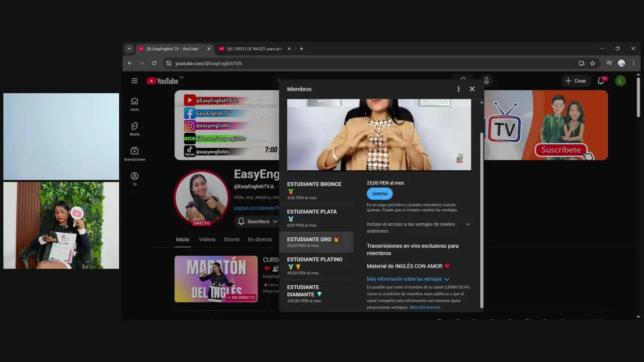Open Chrome profile avatar in toolbar
Viewport: 644px width, 362px height.
[x=621, y=63]
